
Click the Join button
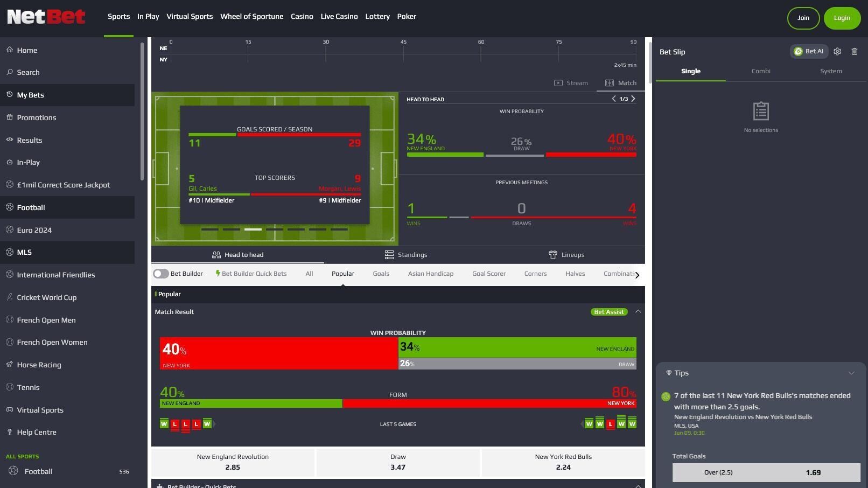click(803, 18)
